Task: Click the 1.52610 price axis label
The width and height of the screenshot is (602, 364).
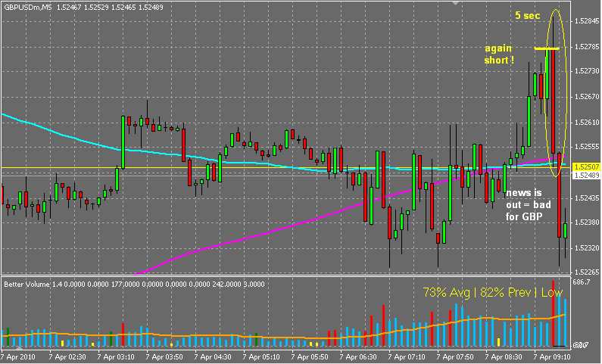Action: point(586,123)
